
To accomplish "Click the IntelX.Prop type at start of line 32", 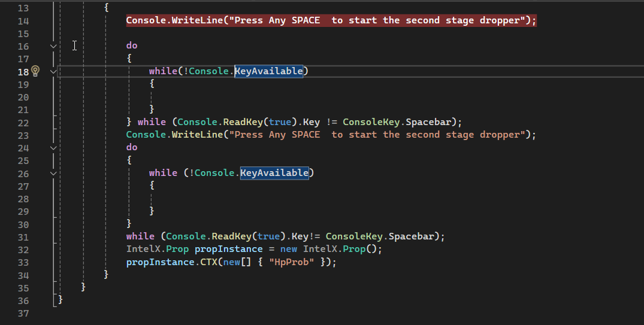I will (x=158, y=249).
